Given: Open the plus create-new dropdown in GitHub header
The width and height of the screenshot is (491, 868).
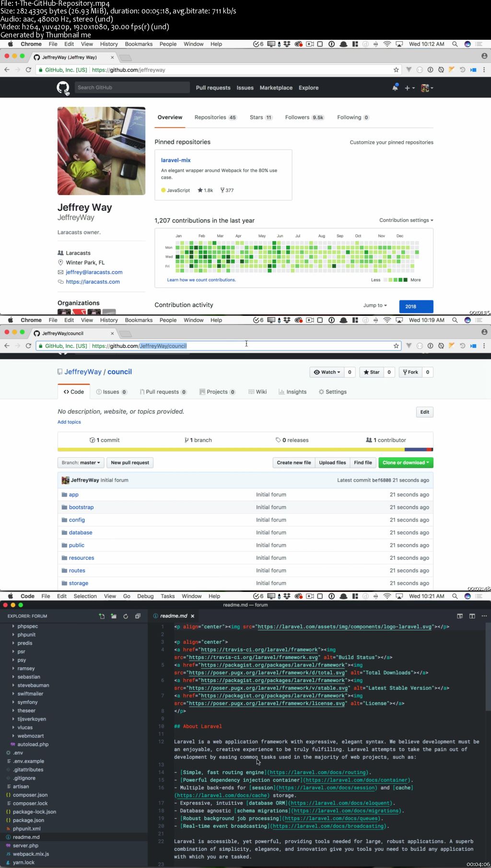Looking at the screenshot, I should point(409,88).
